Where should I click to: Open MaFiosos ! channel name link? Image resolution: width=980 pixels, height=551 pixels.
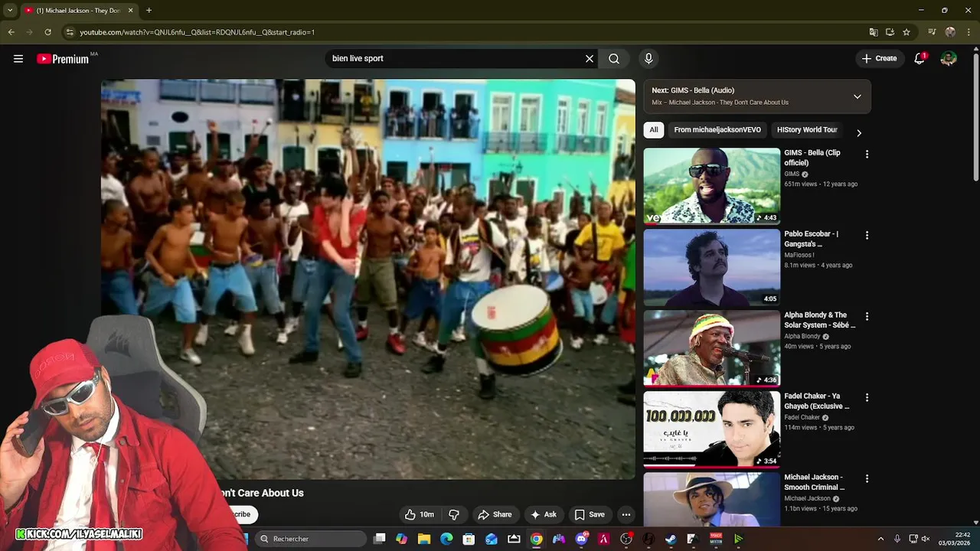pos(799,255)
